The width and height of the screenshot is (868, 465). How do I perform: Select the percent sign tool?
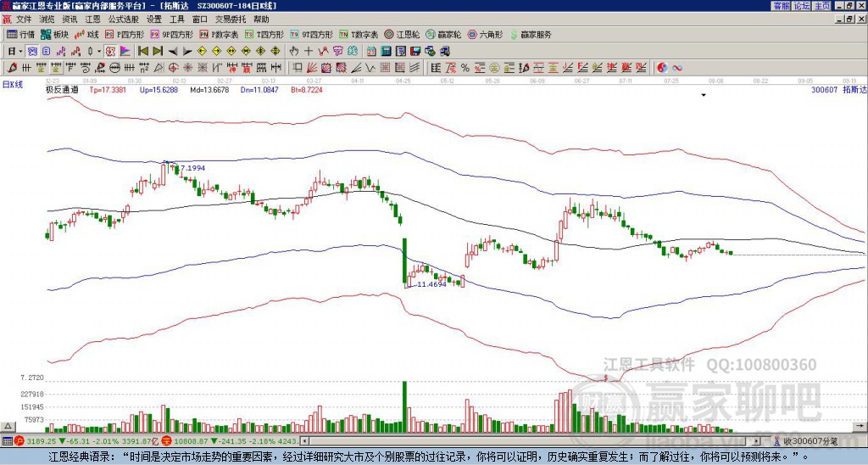click(x=465, y=68)
